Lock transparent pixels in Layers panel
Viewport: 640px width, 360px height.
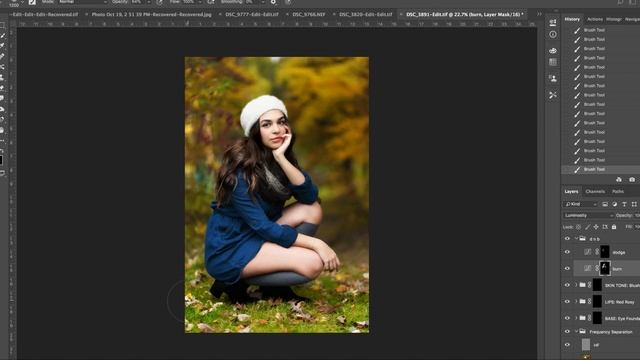click(578, 227)
